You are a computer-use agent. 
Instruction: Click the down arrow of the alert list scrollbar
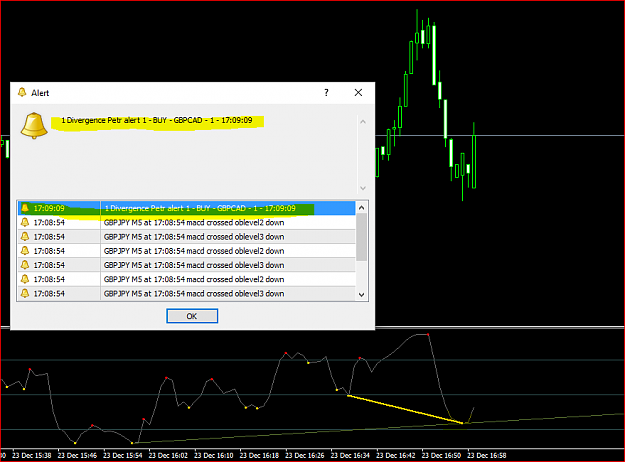click(362, 295)
